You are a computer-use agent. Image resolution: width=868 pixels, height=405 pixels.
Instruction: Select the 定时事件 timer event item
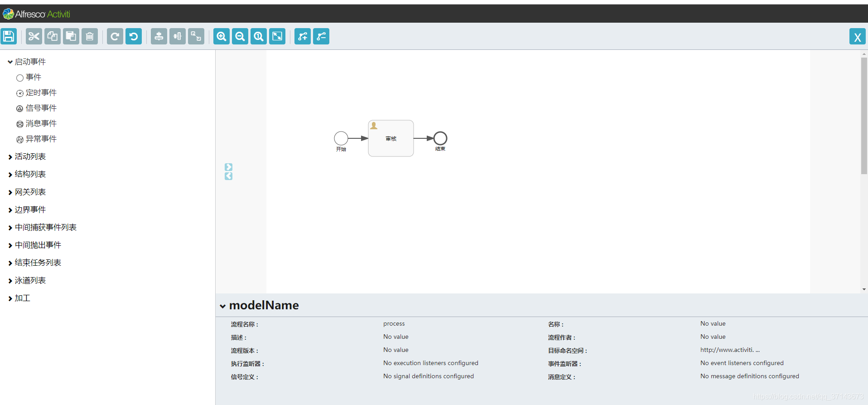click(36, 93)
